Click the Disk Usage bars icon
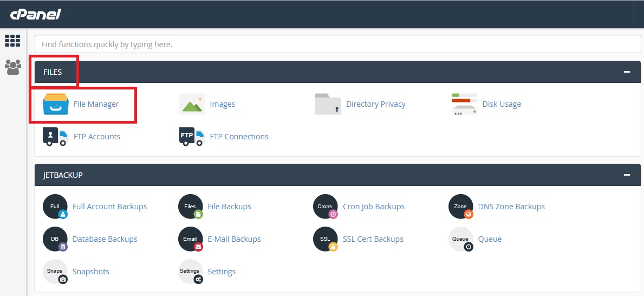644x296 pixels. [465, 104]
